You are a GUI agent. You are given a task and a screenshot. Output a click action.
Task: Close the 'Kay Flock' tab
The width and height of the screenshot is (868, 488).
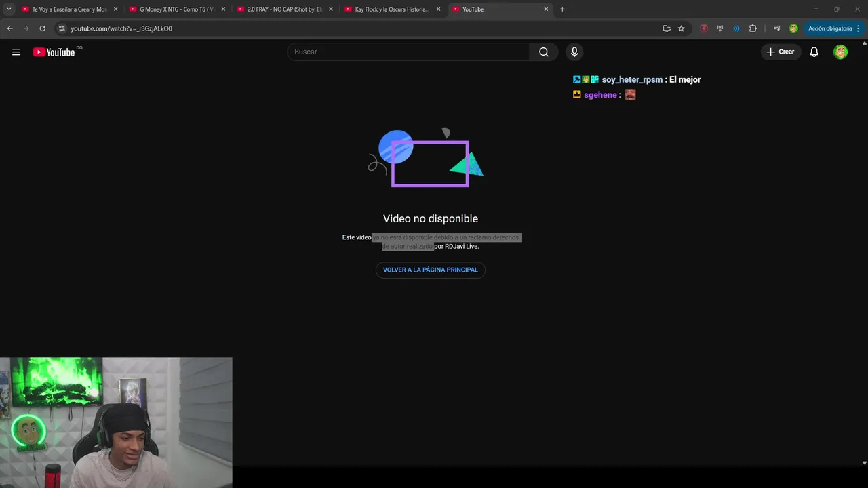(438, 9)
